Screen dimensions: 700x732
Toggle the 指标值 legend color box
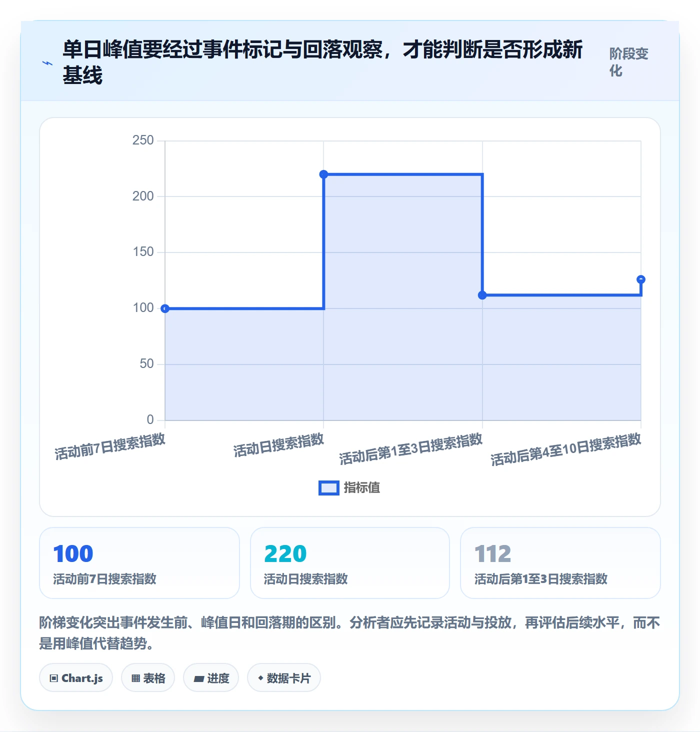coord(329,487)
